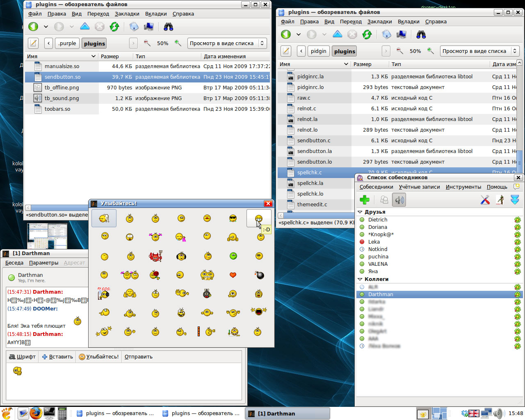Open view mode combo in right browser

(480, 51)
